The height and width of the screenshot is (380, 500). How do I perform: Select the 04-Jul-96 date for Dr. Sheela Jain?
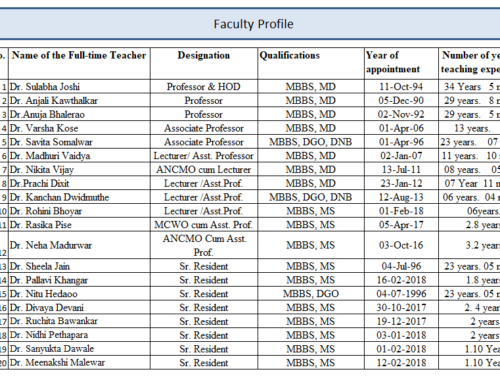point(401,266)
